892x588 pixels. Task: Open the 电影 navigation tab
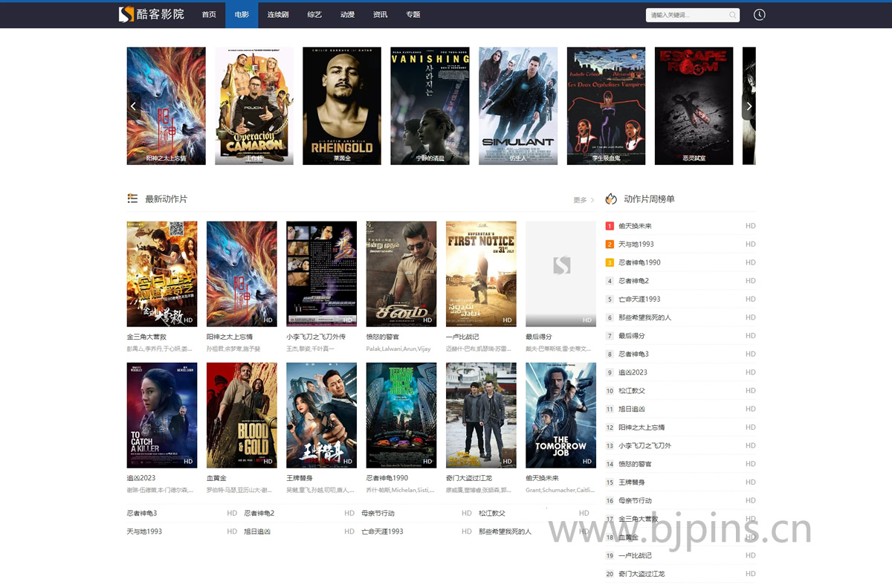tap(242, 15)
